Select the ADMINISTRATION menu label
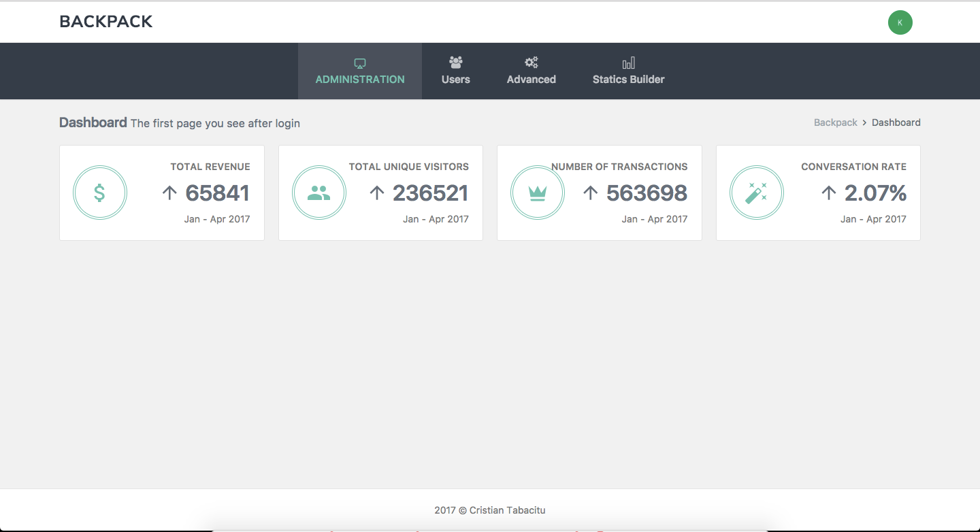This screenshot has height=532, width=980. 360,80
